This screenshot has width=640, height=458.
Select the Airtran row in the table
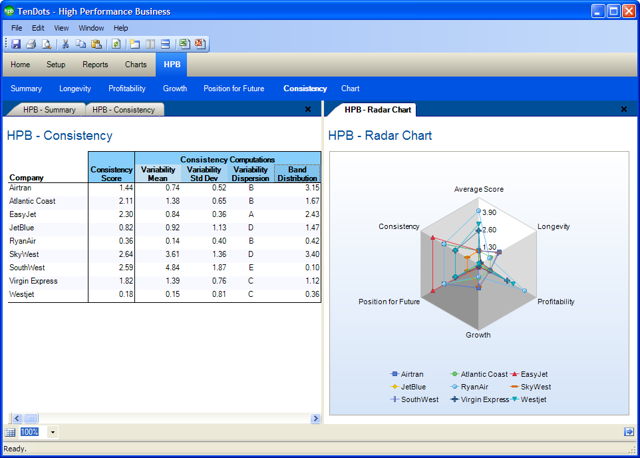coord(164,188)
